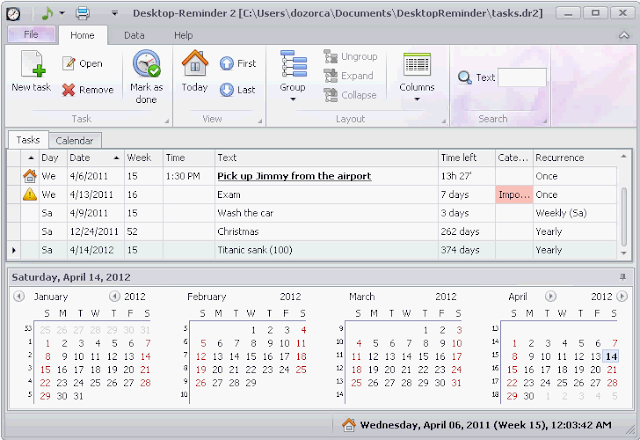This screenshot has width=640, height=440.
Task: Open dropdown arrow next to music note
Action: coord(62,13)
